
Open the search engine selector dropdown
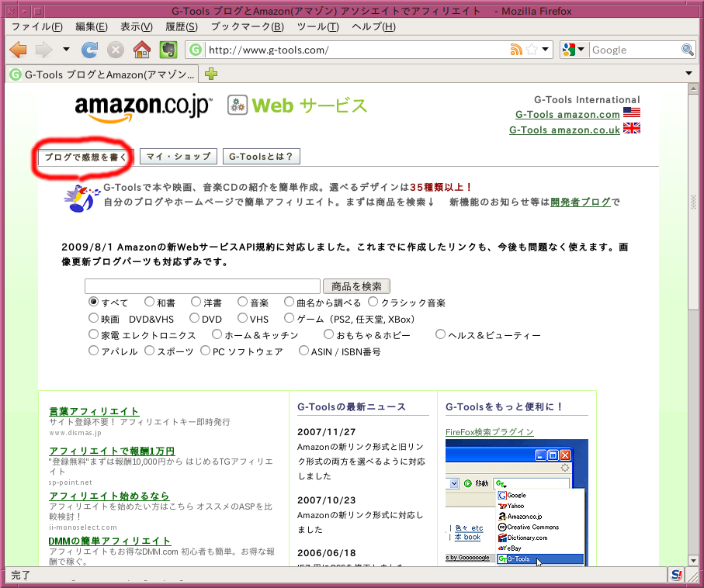(x=581, y=50)
